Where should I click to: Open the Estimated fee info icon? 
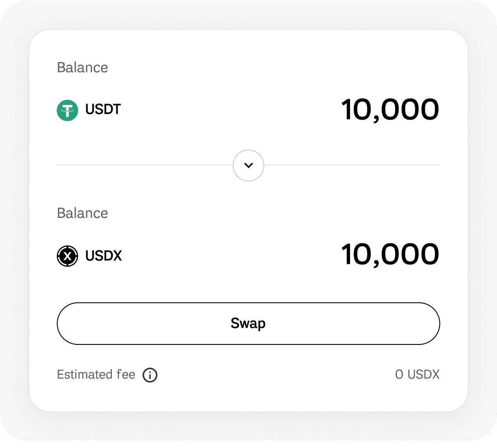tap(150, 375)
